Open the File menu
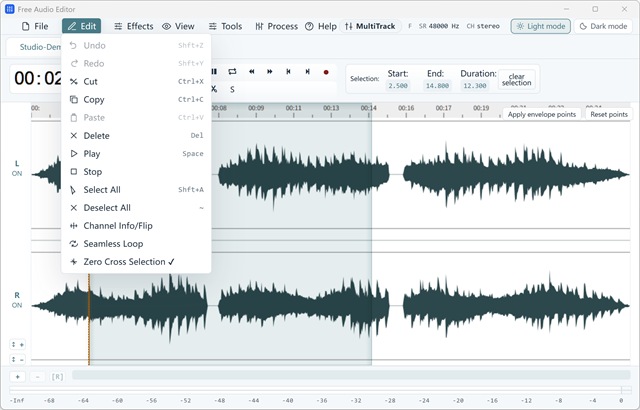 tap(35, 26)
